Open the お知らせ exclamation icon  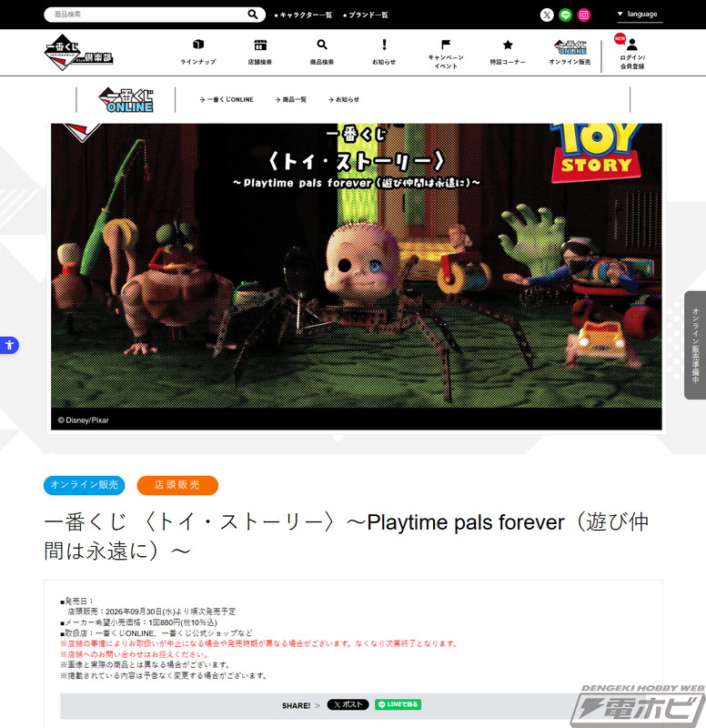click(384, 45)
